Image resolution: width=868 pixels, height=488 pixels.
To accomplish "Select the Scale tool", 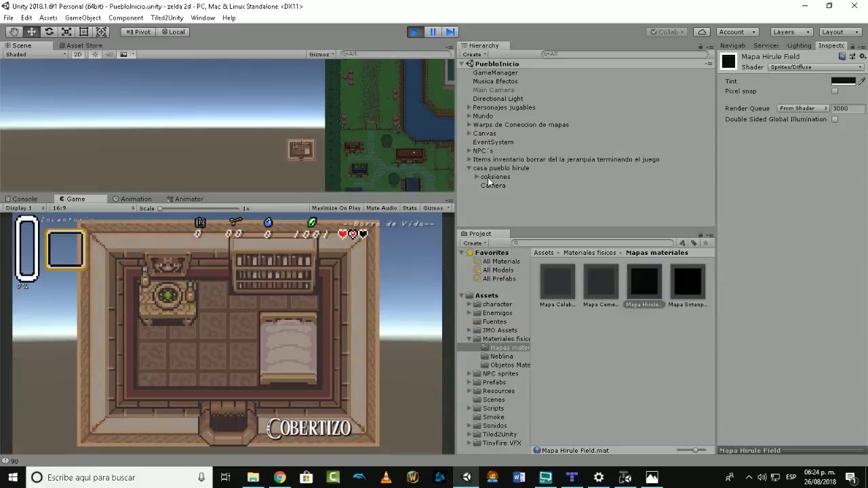I will 66,32.
